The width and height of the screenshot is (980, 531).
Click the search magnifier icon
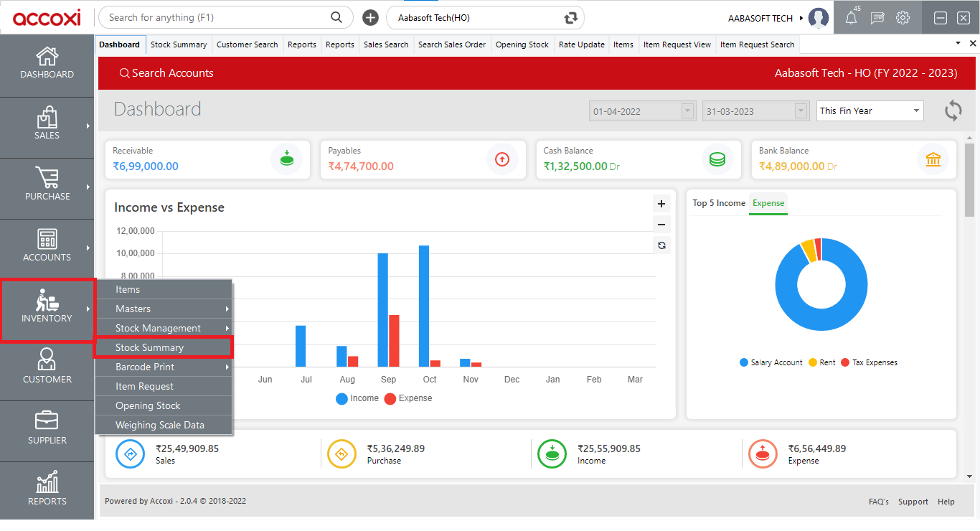click(336, 17)
